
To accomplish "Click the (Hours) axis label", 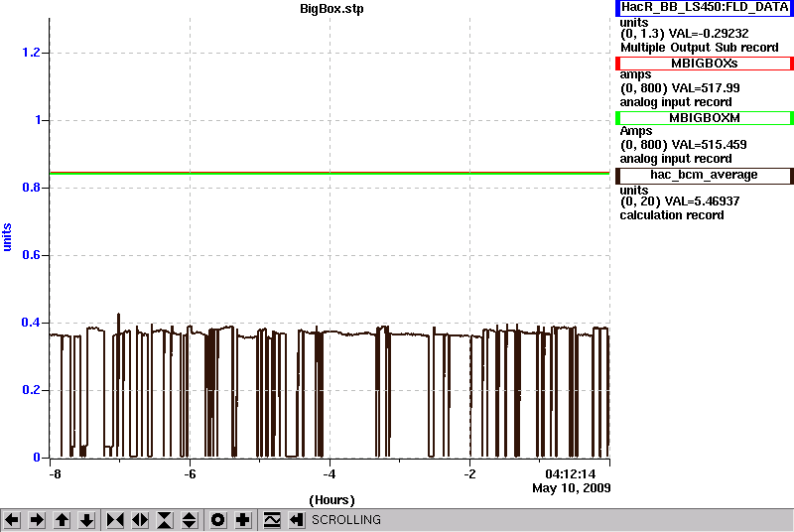I will pos(331,500).
